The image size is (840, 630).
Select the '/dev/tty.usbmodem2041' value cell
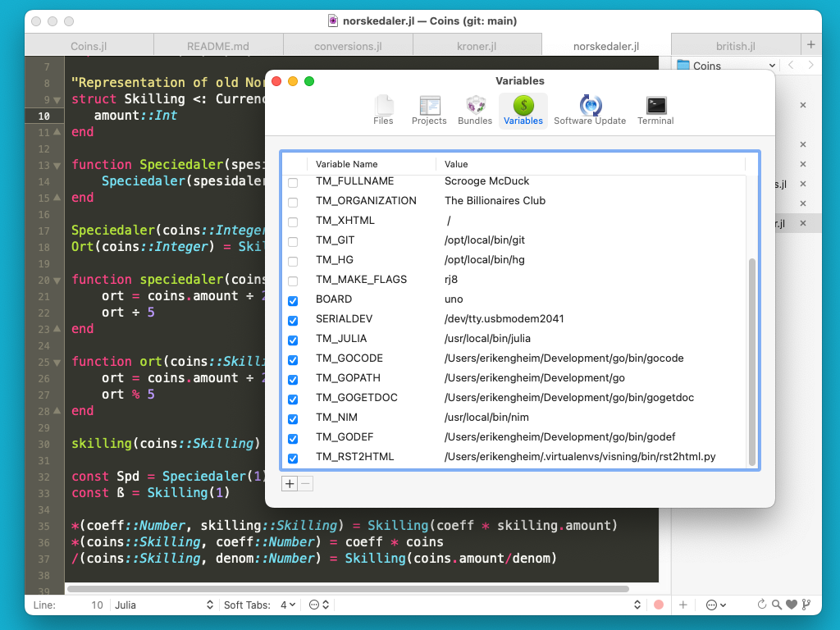click(x=504, y=319)
